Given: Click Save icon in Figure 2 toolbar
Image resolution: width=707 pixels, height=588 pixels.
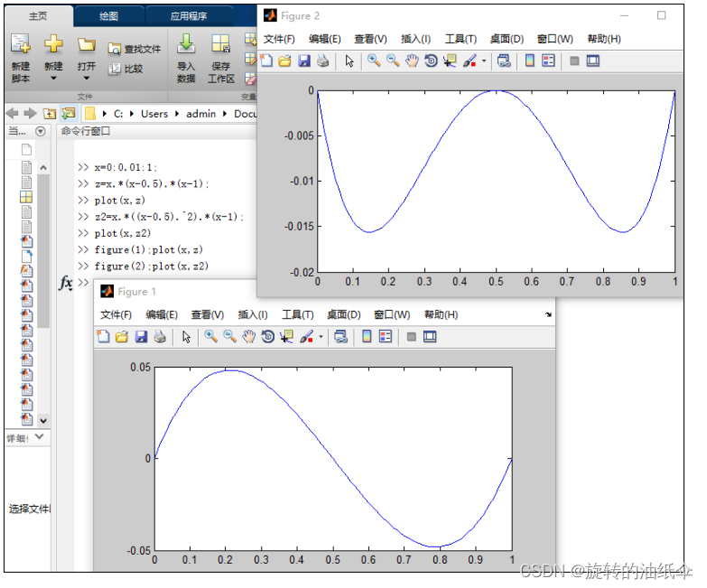Looking at the screenshot, I should point(304,61).
